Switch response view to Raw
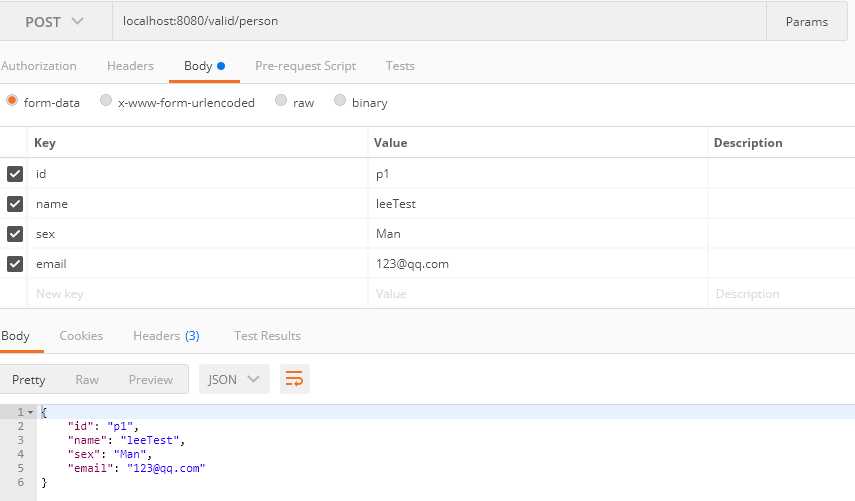 tap(87, 379)
